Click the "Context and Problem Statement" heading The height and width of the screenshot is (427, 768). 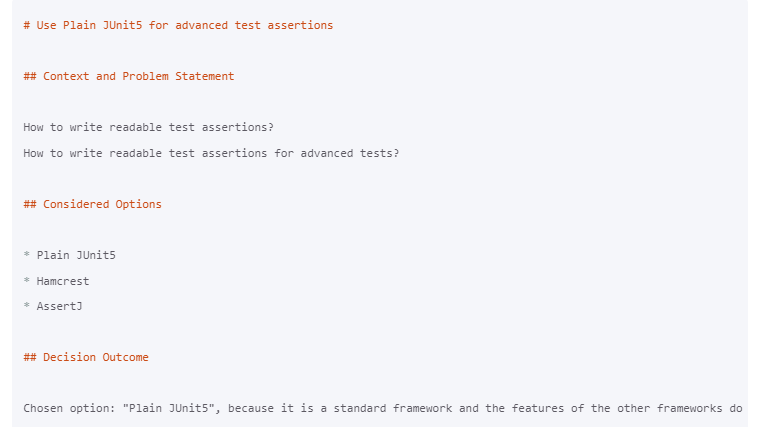tap(138, 76)
